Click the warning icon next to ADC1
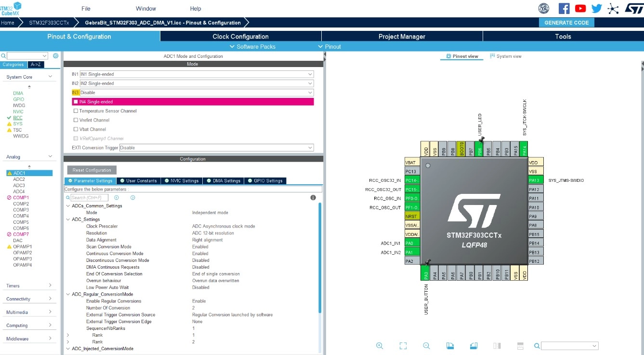The image size is (644, 355). pyautogui.click(x=9, y=173)
